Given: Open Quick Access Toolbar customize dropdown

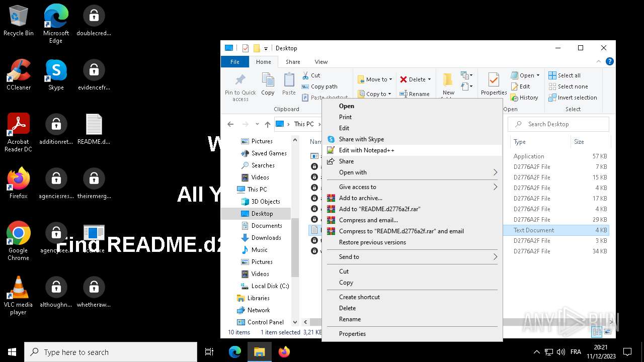Looking at the screenshot, I should pos(266,48).
